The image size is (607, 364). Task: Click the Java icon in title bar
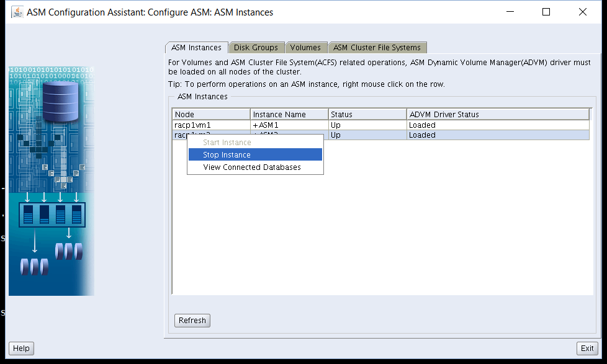click(17, 12)
